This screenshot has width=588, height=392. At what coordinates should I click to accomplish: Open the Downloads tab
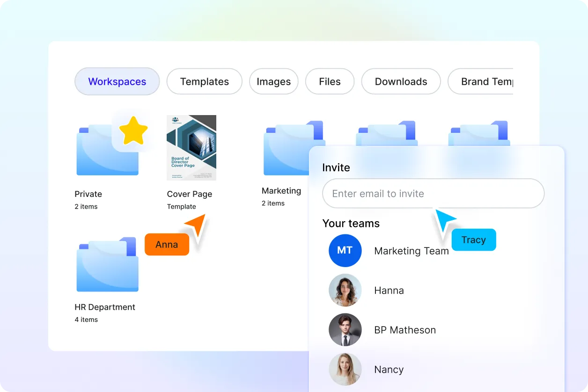pyautogui.click(x=401, y=81)
